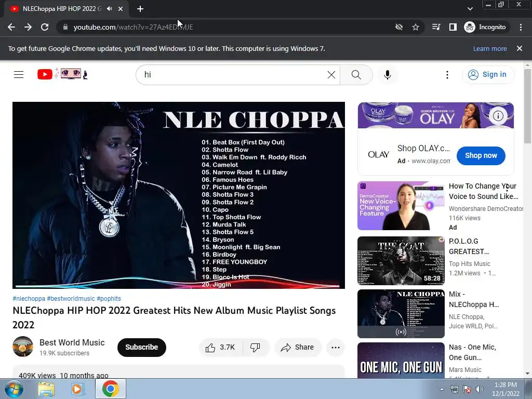Viewport: 532px width, 399px height.
Task: Open Windows Explorer from taskbar
Action: click(x=46, y=389)
